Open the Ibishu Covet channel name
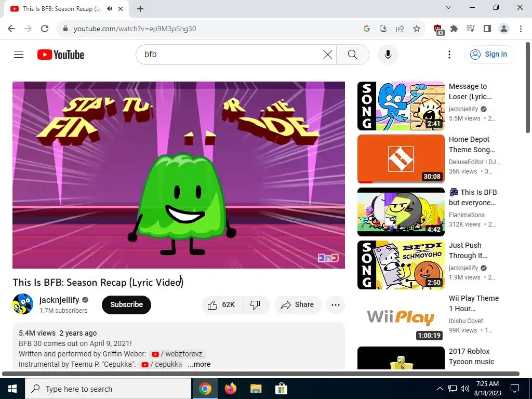The image size is (532, 399). 466,321
